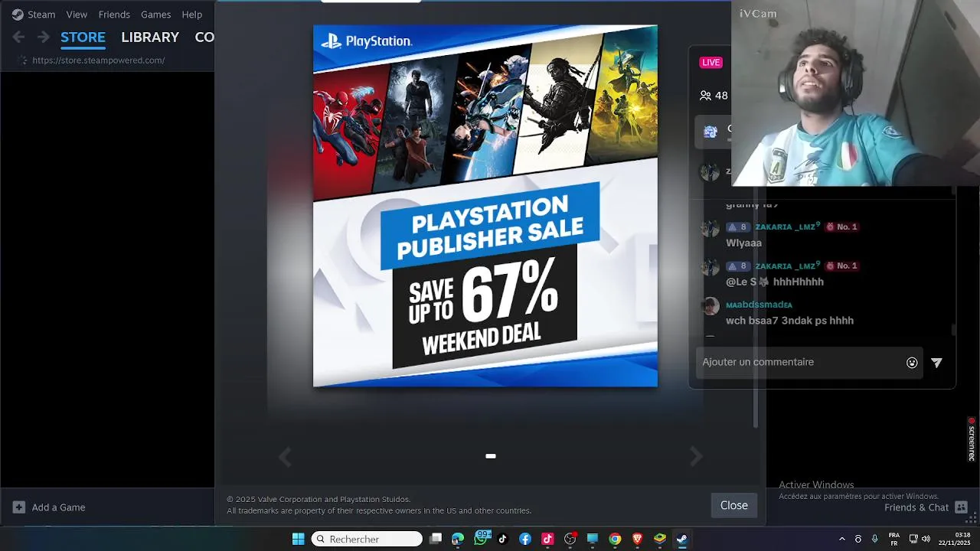Click the No. 1 badge next to Wlyaaa sender
The image size is (980, 551).
pyautogui.click(x=841, y=227)
